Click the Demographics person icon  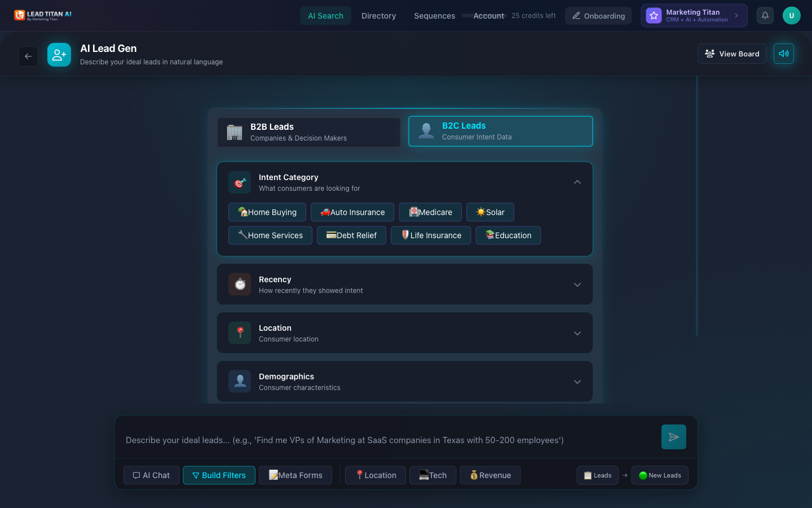239,381
